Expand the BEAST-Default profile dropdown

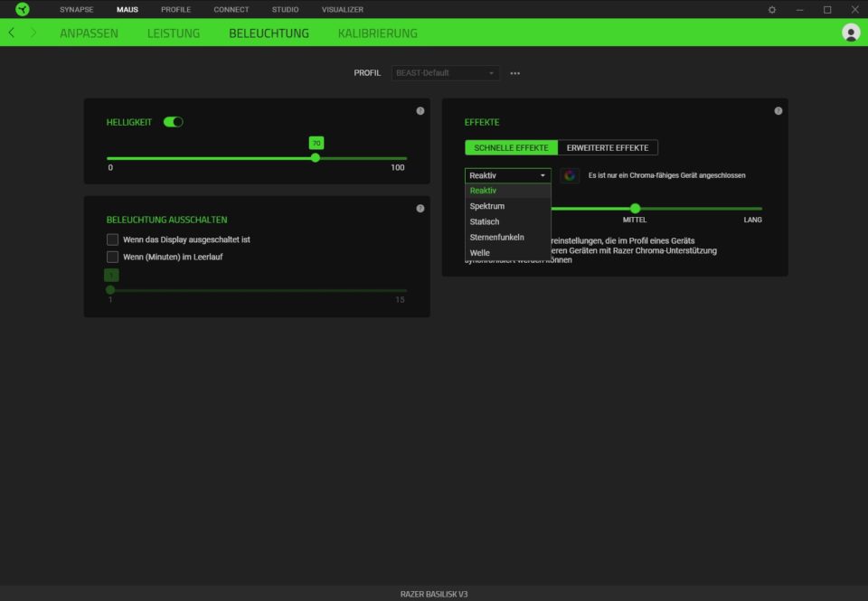point(445,73)
